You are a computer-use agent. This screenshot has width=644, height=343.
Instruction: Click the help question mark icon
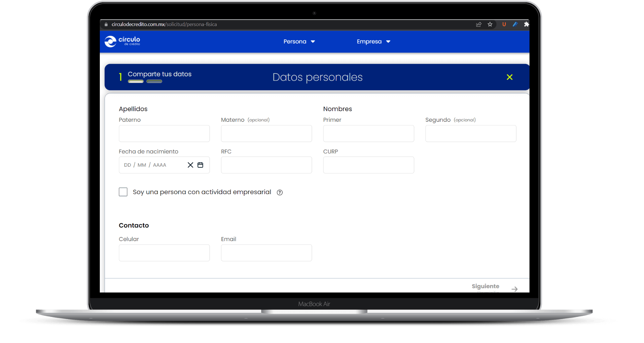pyautogui.click(x=280, y=192)
